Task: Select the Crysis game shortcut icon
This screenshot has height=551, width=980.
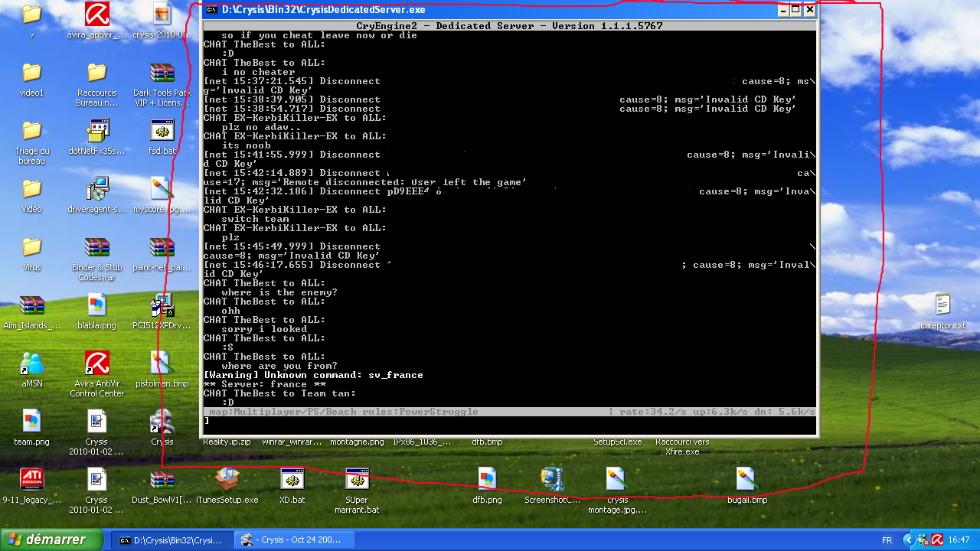Action: point(162,421)
